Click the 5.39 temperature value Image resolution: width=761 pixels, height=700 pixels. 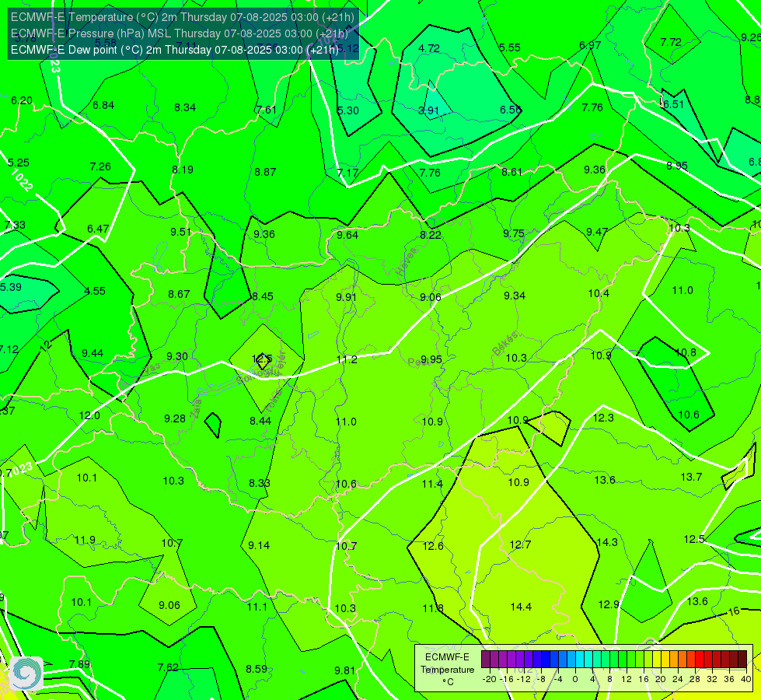[11, 287]
